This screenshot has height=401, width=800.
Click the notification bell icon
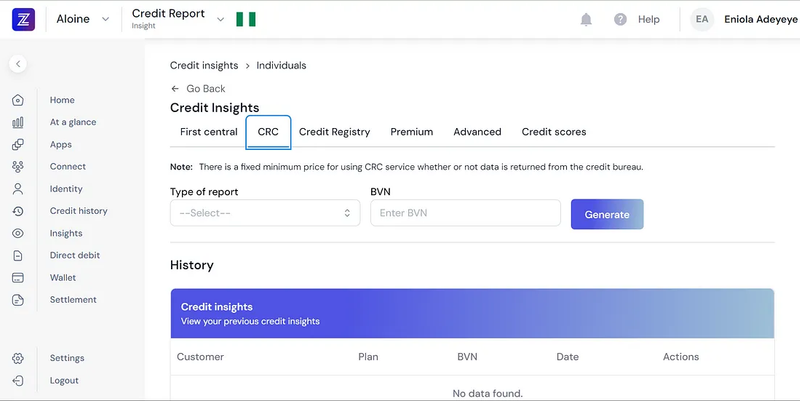pos(586,19)
